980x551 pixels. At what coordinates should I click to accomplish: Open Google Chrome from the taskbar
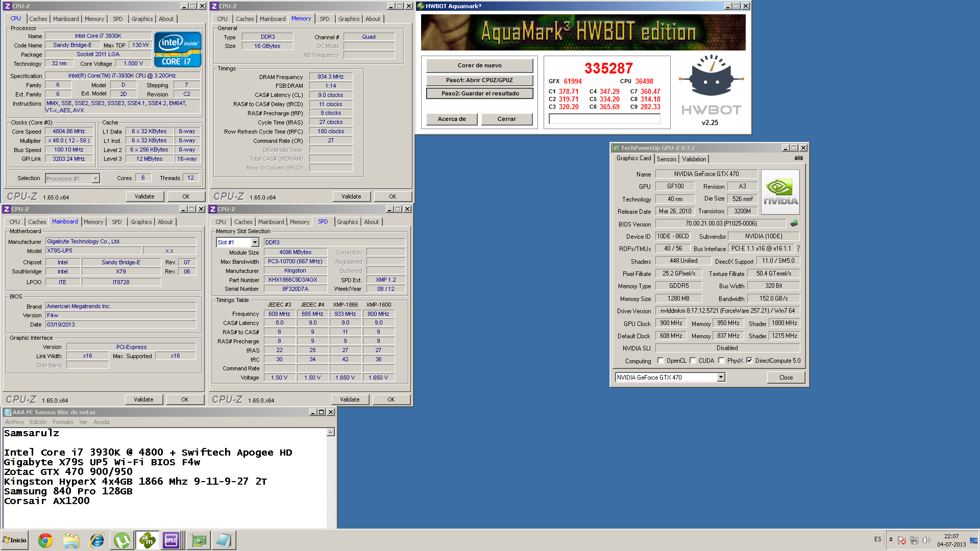click(x=45, y=540)
